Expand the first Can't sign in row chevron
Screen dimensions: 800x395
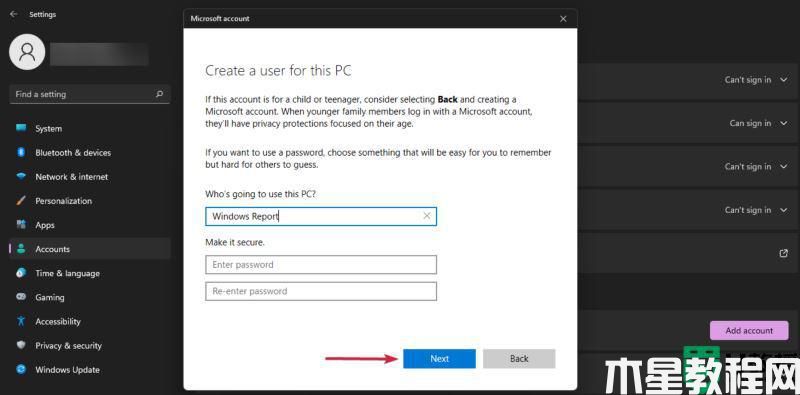coord(783,80)
